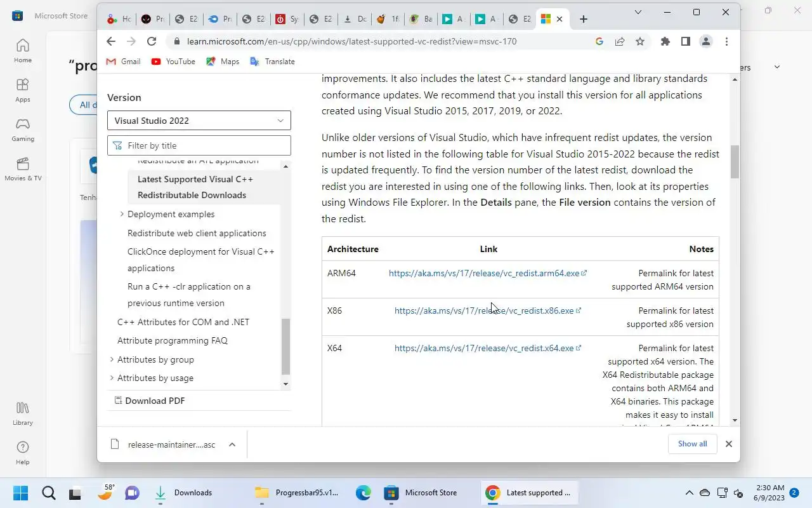Open Home in Microsoft Store sidebar

pos(23,51)
